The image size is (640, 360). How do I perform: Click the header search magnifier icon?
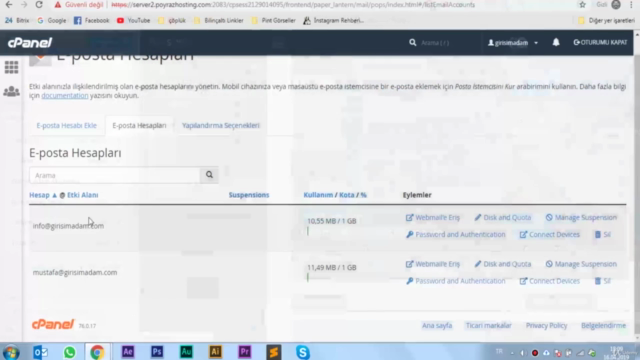tap(413, 42)
